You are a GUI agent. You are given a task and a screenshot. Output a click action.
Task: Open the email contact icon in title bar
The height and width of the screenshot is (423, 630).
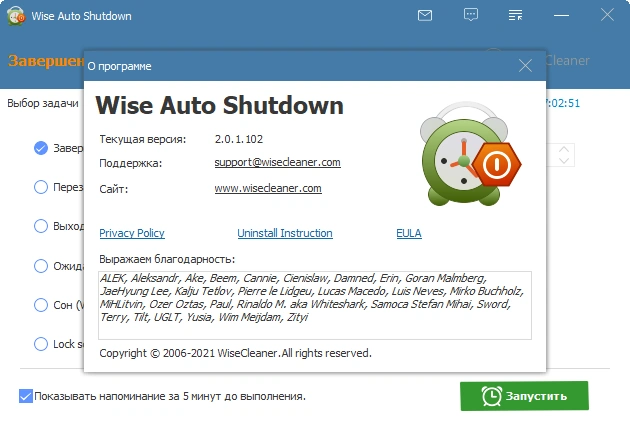tap(425, 16)
